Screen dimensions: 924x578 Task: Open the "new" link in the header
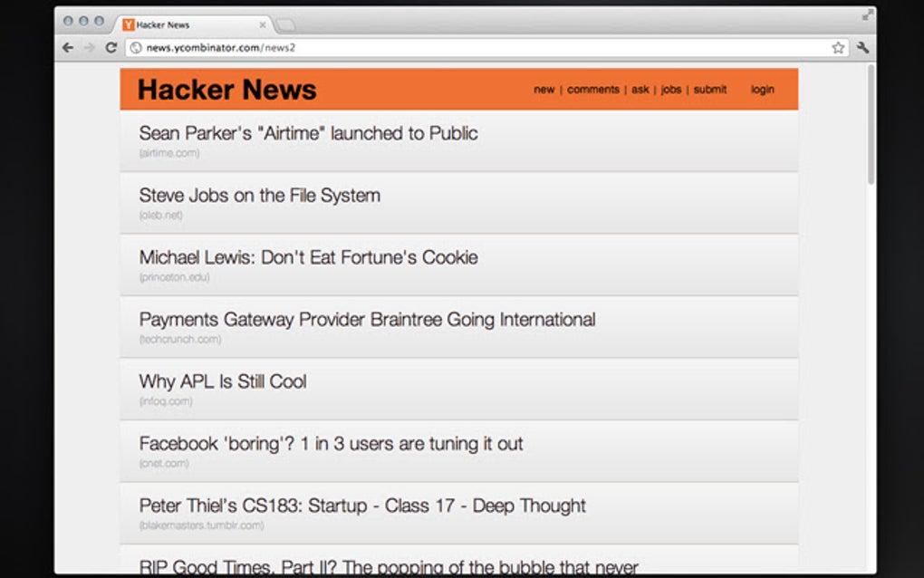(544, 90)
